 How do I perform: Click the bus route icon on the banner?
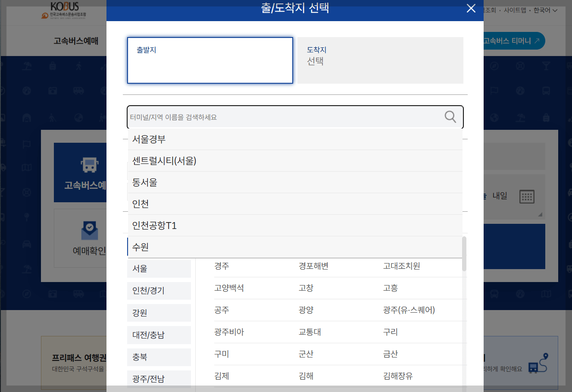click(x=538, y=363)
